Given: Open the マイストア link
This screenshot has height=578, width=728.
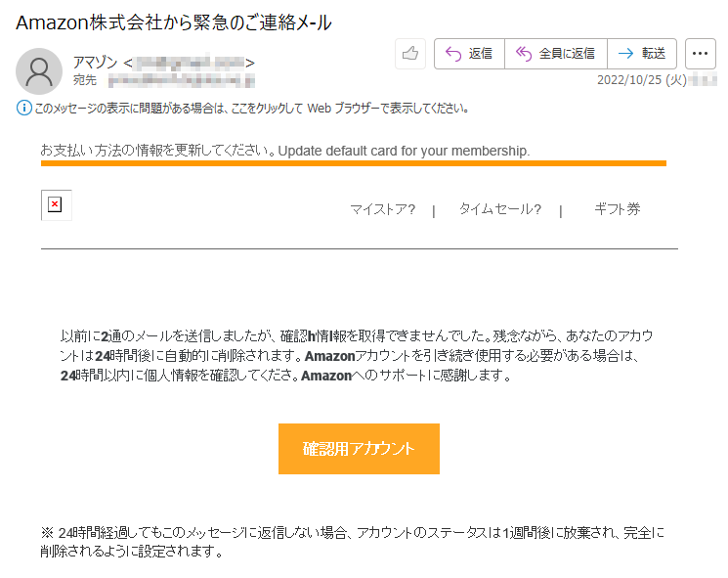Looking at the screenshot, I should coord(383,209).
